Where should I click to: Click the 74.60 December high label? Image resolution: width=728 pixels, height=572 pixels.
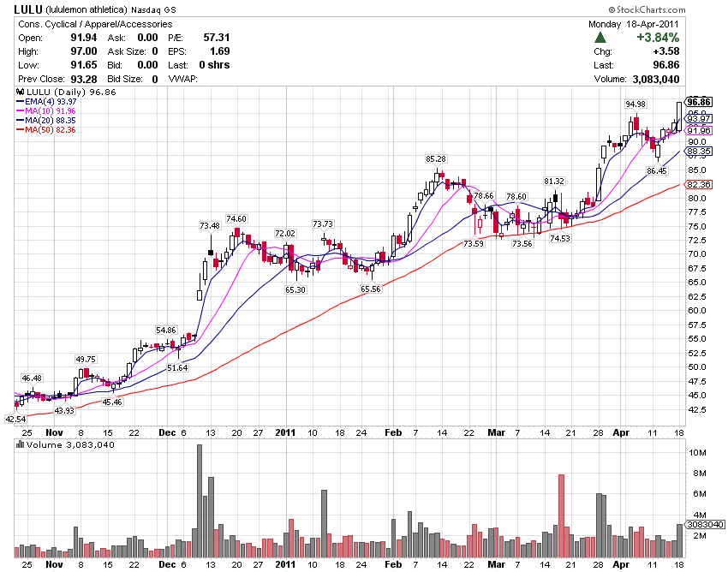click(x=236, y=218)
